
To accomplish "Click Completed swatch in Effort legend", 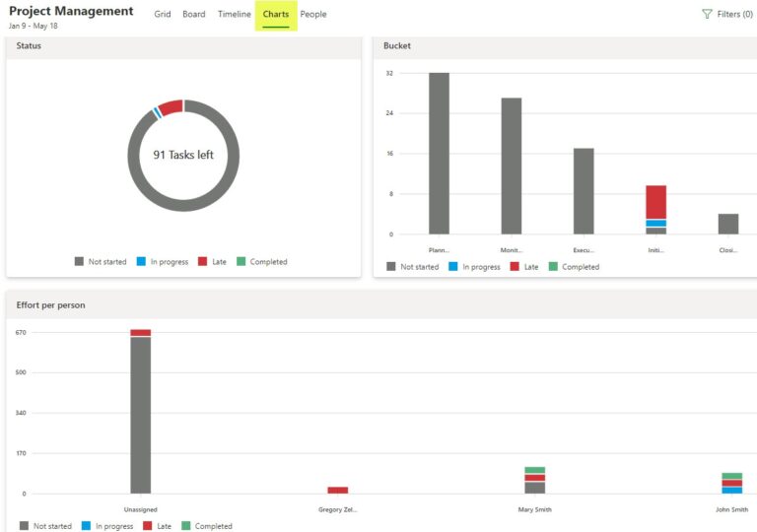I will (186, 526).
